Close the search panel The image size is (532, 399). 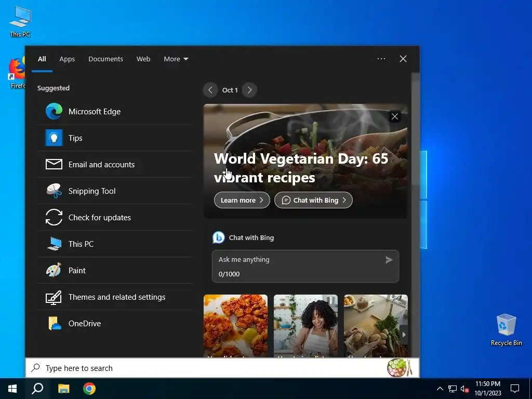point(403,59)
